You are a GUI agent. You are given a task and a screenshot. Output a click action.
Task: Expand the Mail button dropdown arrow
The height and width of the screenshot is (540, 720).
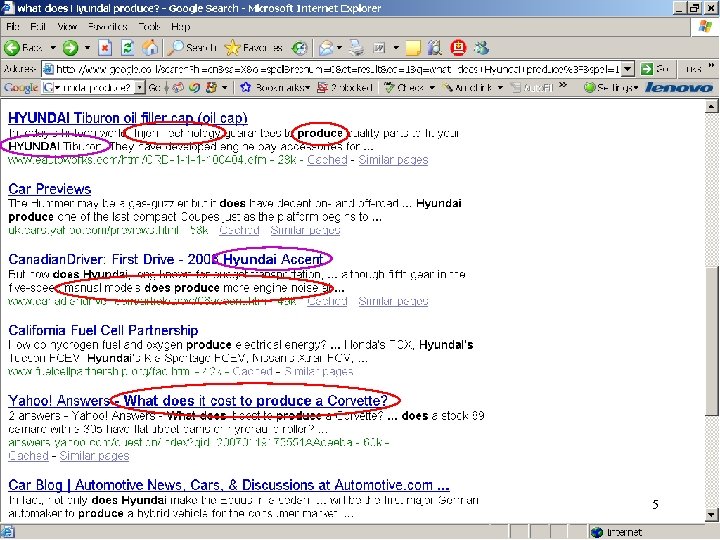click(339, 47)
